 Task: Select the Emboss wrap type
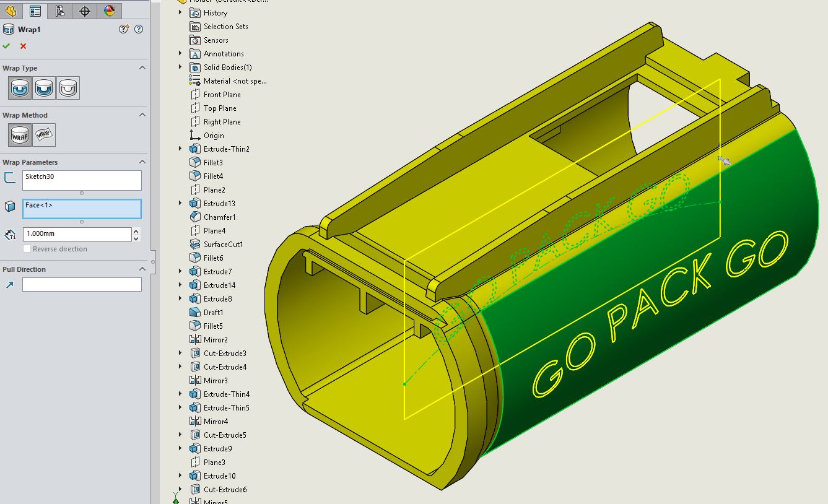[20, 89]
